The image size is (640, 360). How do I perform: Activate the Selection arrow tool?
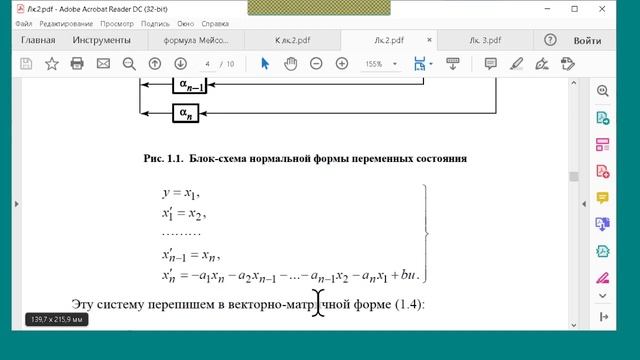click(x=265, y=64)
